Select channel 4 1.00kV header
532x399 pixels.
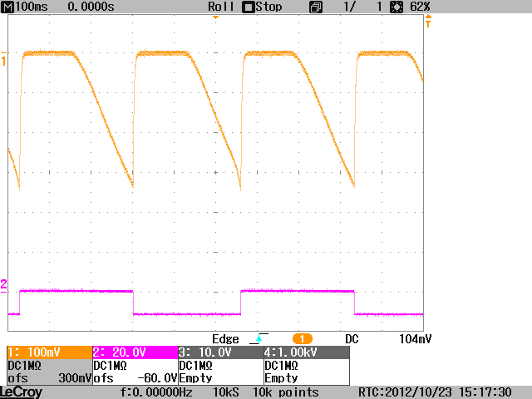click(x=307, y=352)
